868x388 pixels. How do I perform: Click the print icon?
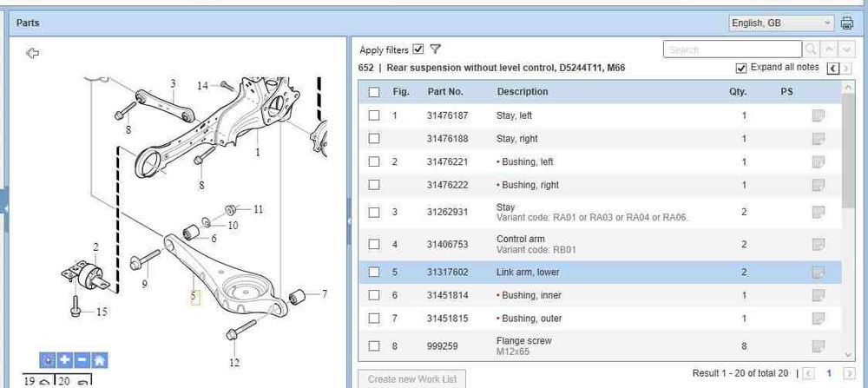pos(847,23)
